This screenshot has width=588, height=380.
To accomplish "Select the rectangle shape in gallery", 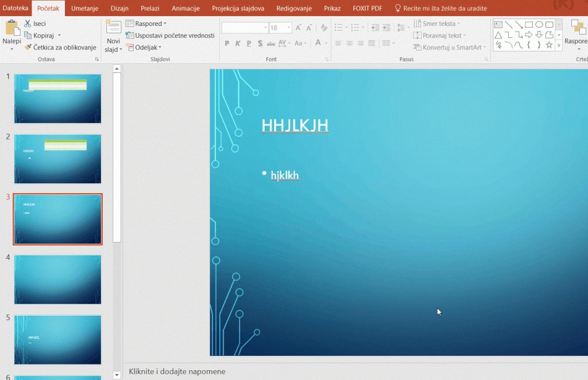I will 529,25.
